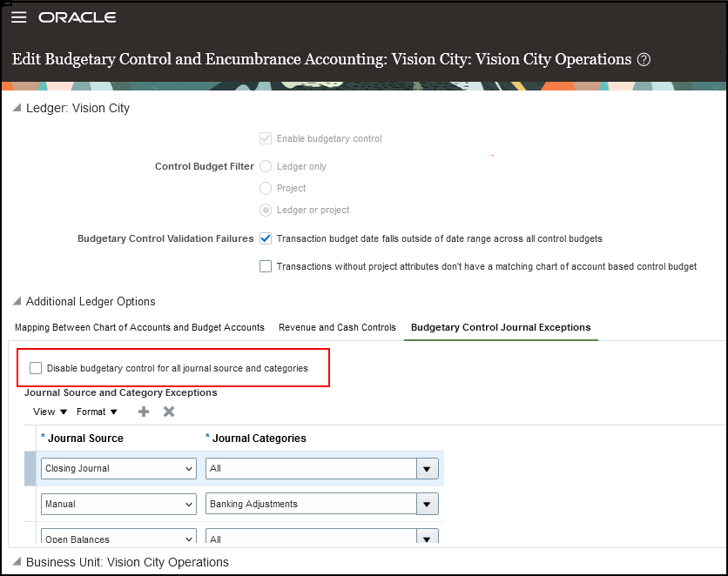Check disable budgetary control for all journals
Viewport: 728px width, 576px height.
(x=36, y=368)
